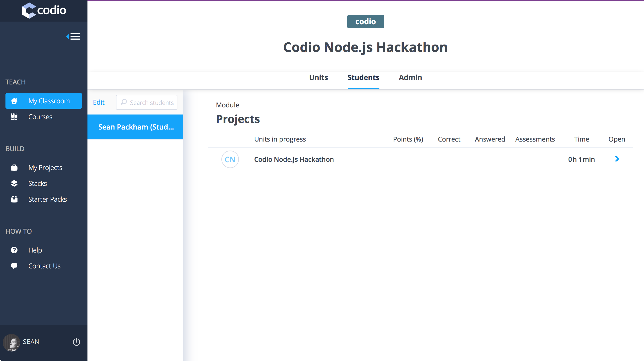Viewport: 644px width, 361px height.
Task: Click the Starter Packs box icon
Action: 14,199
